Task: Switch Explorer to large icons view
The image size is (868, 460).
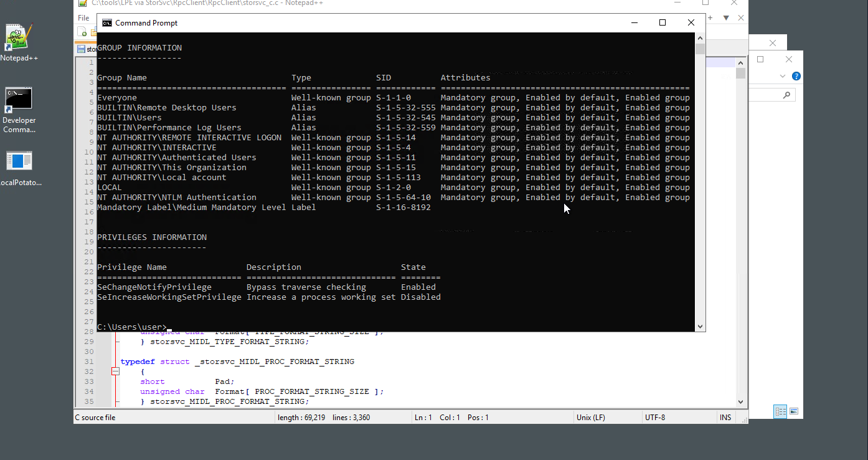Action: coord(794,411)
